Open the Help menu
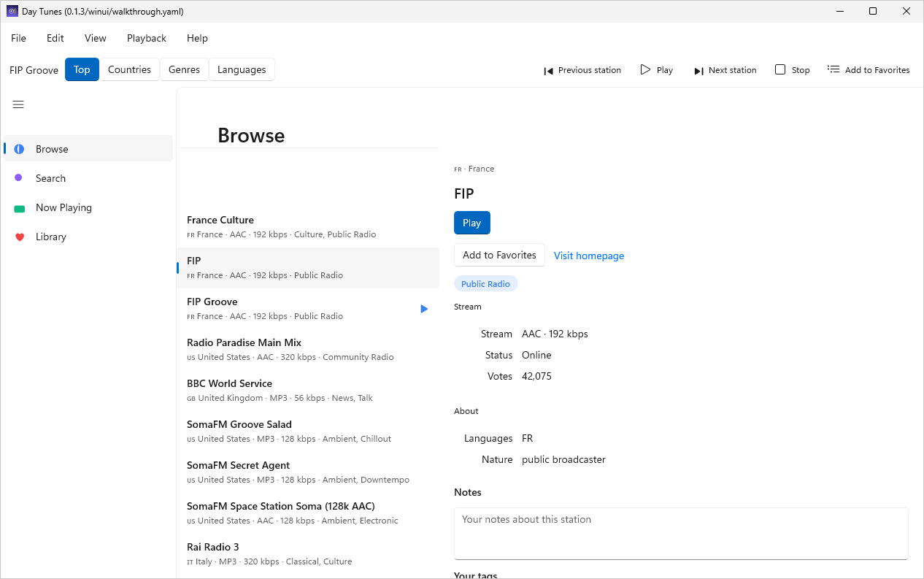The height and width of the screenshot is (579, 924). point(197,38)
